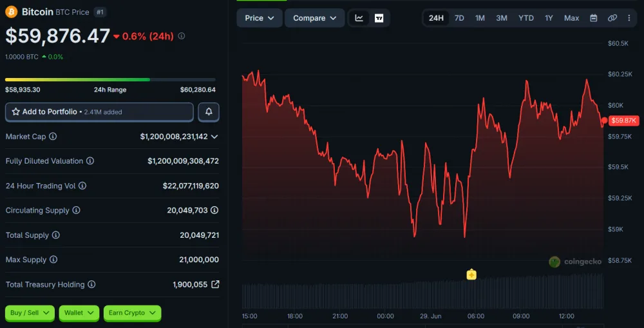Open the Buy / Sell dropdown
The width and height of the screenshot is (644, 328).
point(30,313)
